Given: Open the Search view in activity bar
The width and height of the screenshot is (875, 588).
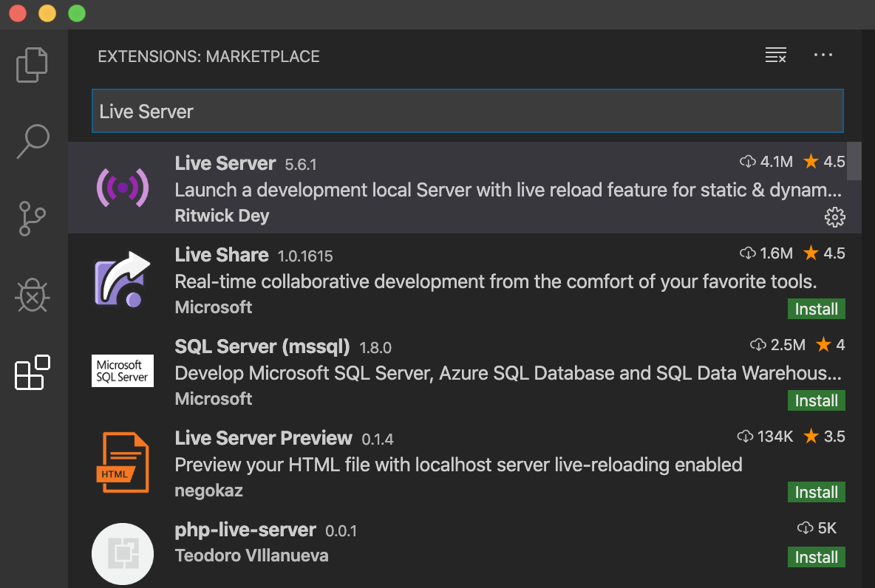Looking at the screenshot, I should 33,141.
